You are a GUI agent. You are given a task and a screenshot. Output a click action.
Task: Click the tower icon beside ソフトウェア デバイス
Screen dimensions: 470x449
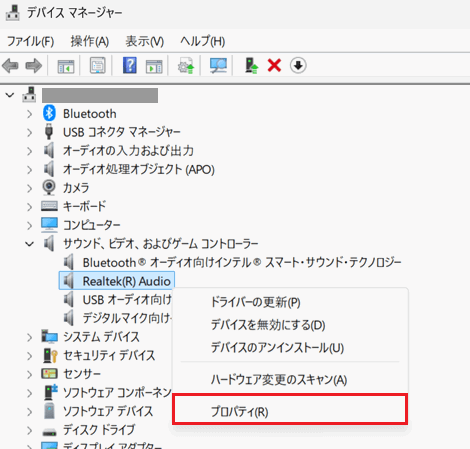tap(49, 411)
